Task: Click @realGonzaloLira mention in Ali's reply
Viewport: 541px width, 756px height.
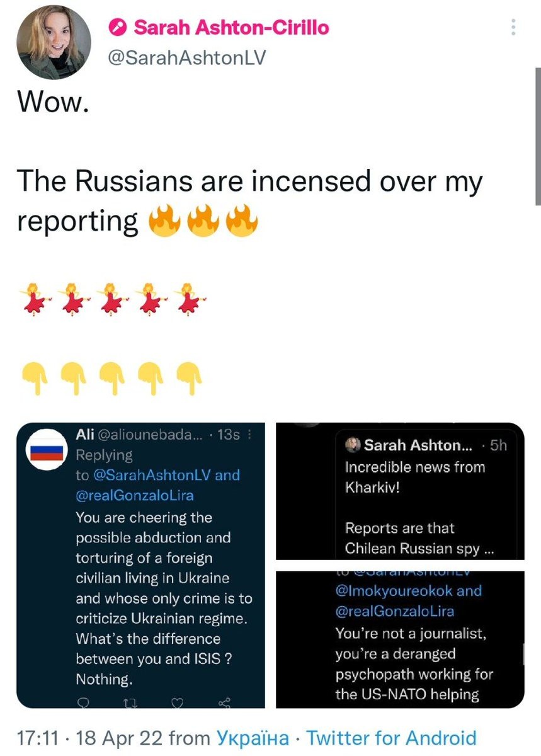Action: [x=134, y=495]
